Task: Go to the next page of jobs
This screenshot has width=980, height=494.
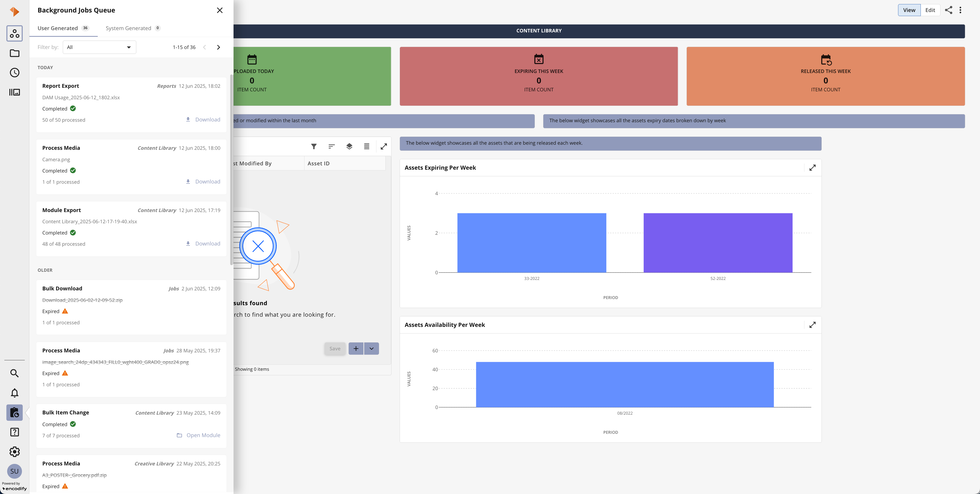Action: tap(218, 47)
